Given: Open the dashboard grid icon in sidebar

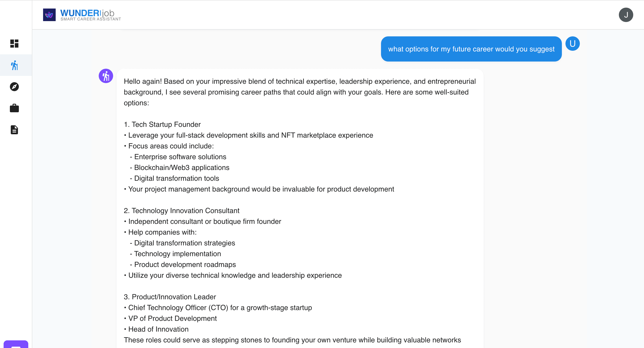Looking at the screenshot, I should click(15, 44).
